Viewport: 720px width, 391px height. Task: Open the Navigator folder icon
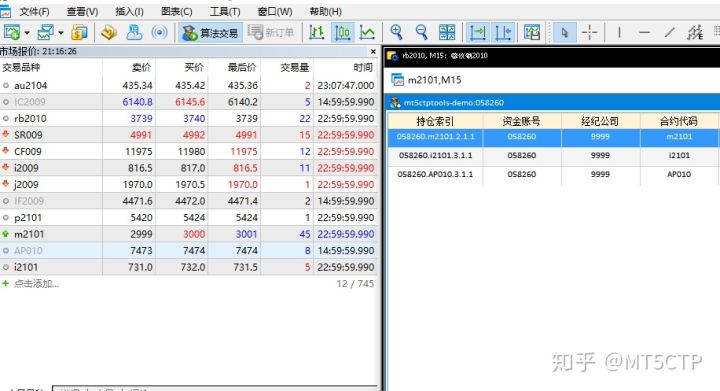(109, 32)
